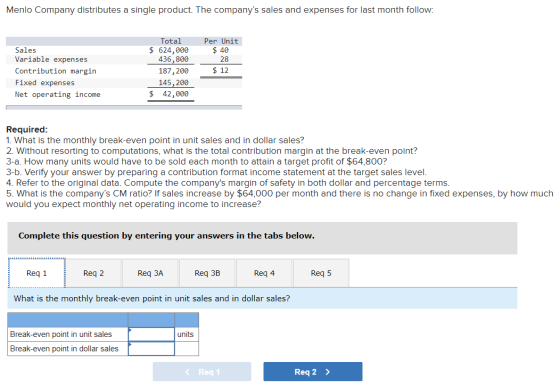
Task: Switch to the Req 5 tab
Action: [x=321, y=273]
